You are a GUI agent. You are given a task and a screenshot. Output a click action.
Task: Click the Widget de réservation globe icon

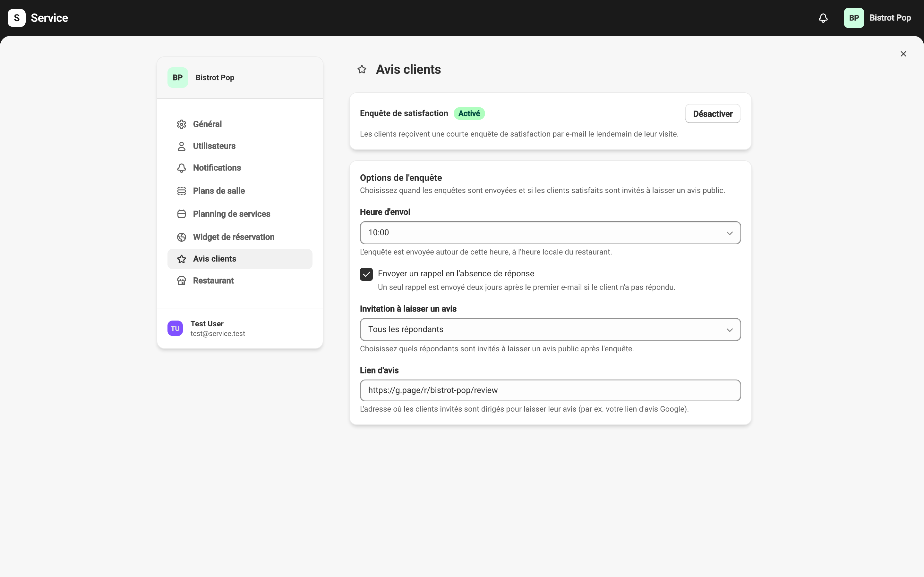pos(182,237)
